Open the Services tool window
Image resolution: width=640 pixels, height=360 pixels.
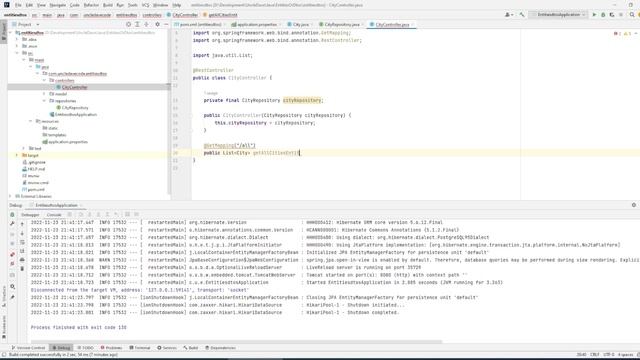coord(167,348)
